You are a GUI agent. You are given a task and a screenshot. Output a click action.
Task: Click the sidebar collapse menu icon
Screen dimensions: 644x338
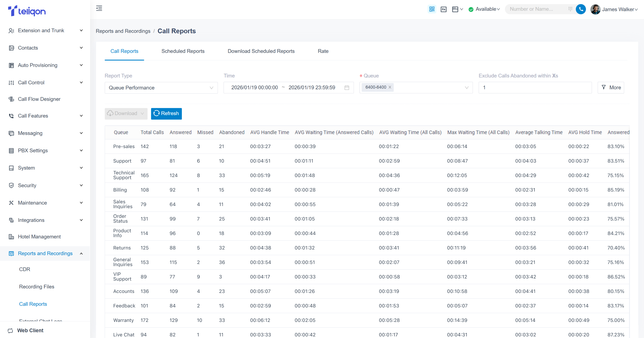[99, 8]
